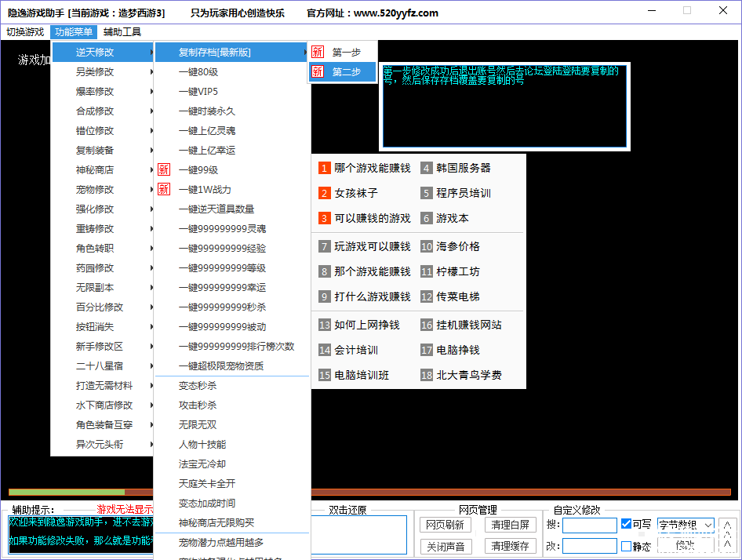The image size is (742, 560).
Task: Click the number 7 badge for 玩游戏可以赚钱
Action: [324, 246]
